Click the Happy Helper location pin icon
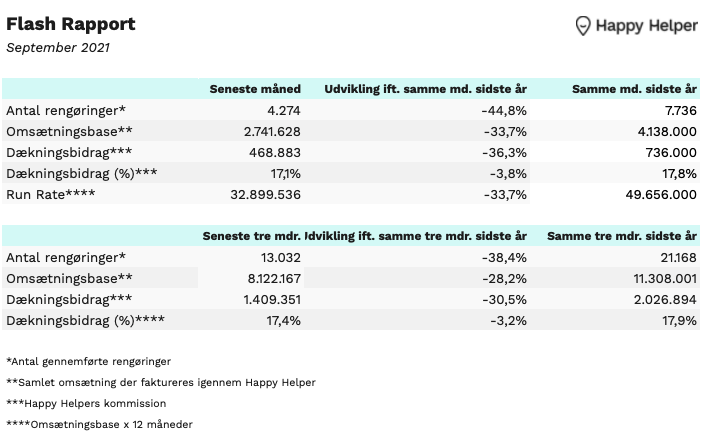Viewport: 725px width, 440px height. 583,26
